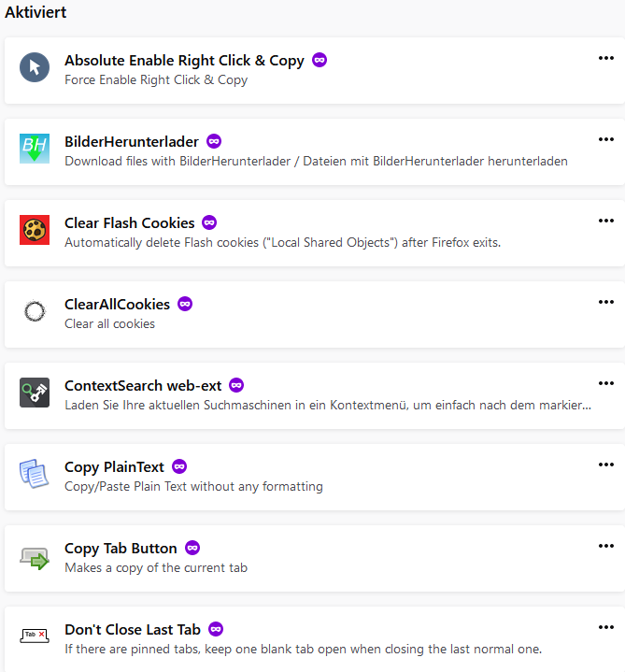The image size is (625, 672).
Task: Open the Copy Tab Button extension title
Action: click(121, 548)
